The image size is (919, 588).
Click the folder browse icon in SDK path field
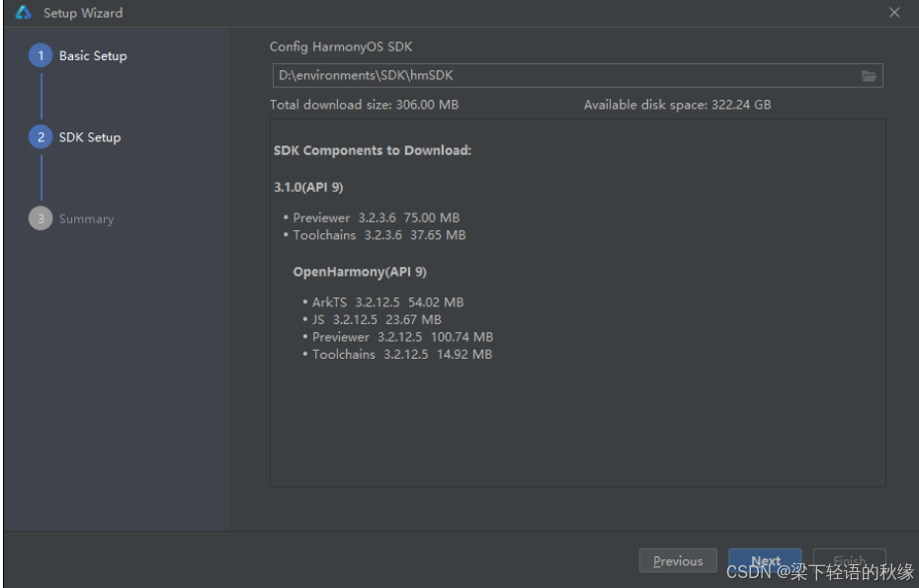pyautogui.click(x=869, y=76)
